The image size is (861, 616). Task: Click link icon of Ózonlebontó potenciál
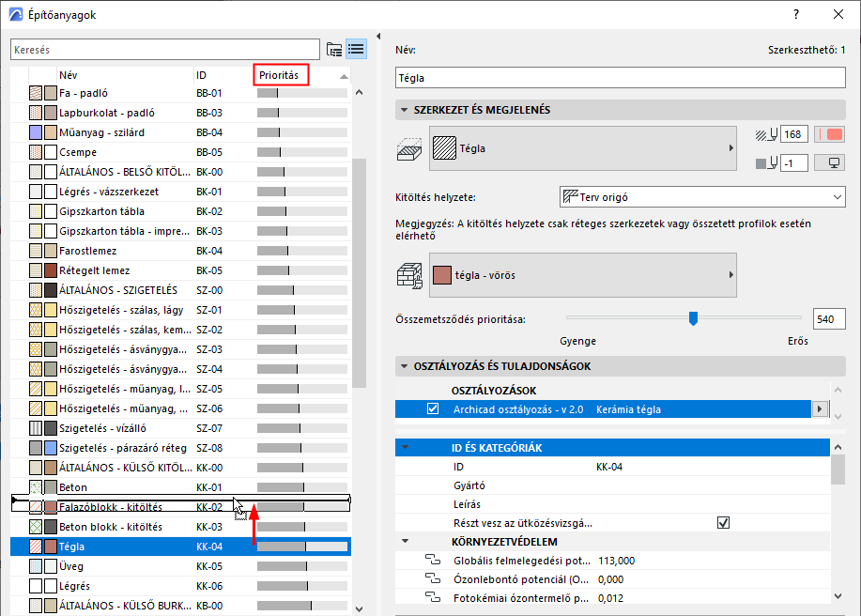point(433,578)
